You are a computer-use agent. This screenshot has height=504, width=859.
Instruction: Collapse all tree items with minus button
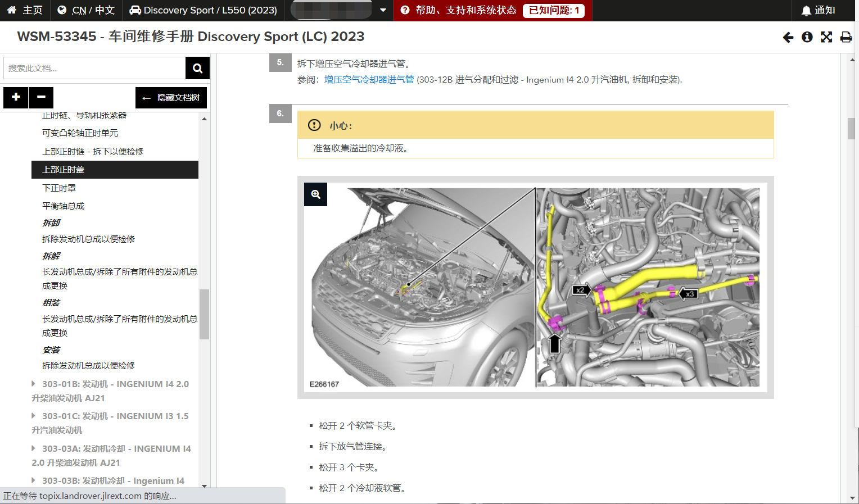pos(41,97)
